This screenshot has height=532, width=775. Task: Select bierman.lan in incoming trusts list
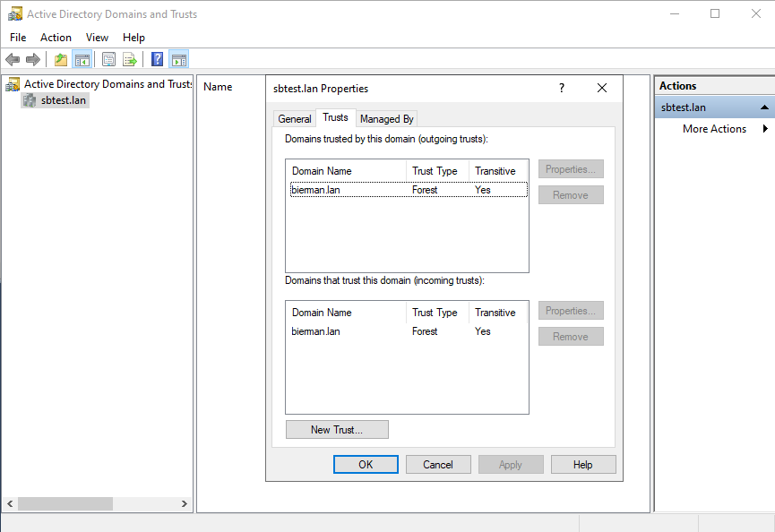409,331
